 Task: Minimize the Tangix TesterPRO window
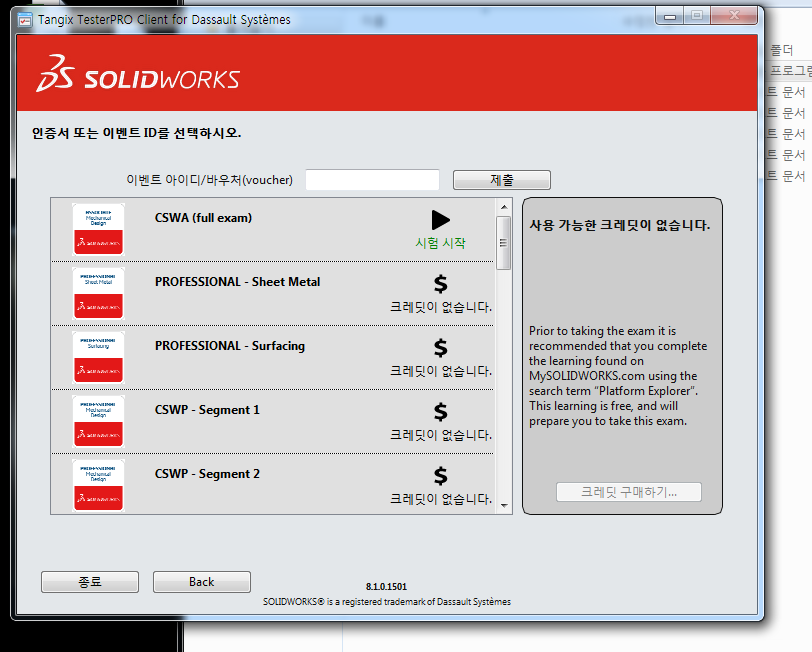(x=670, y=16)
